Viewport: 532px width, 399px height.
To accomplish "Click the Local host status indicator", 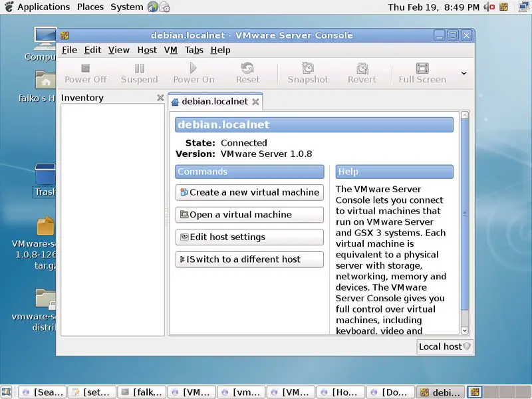I will point(444,346).
